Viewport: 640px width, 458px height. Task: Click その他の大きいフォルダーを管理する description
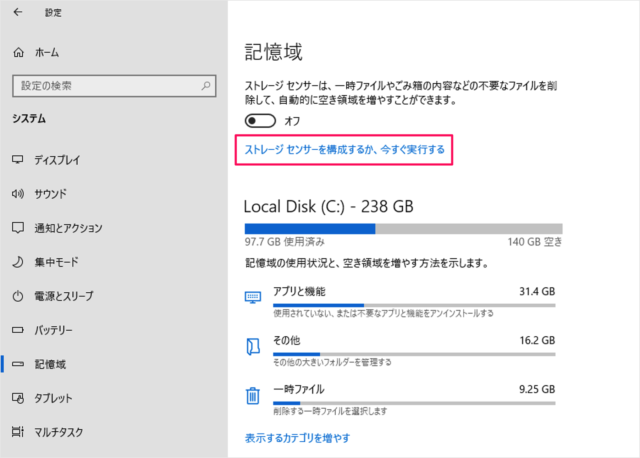coord(332,362)
